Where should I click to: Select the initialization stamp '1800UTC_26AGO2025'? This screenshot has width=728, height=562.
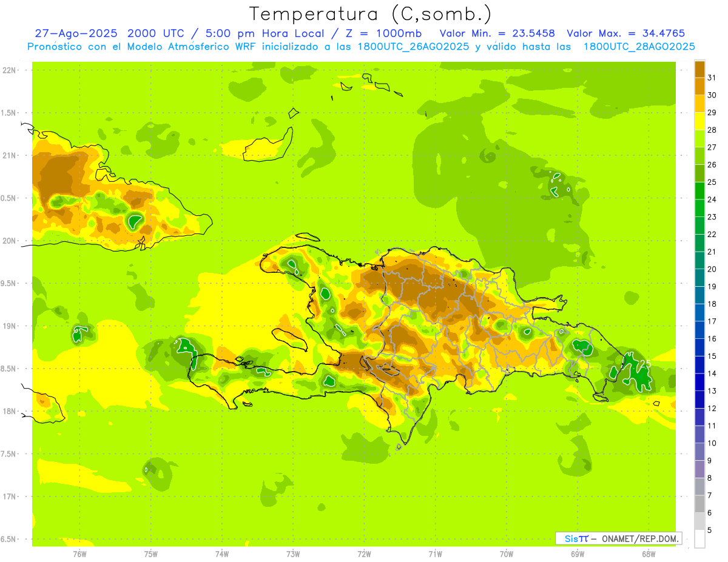coord(413,47)
